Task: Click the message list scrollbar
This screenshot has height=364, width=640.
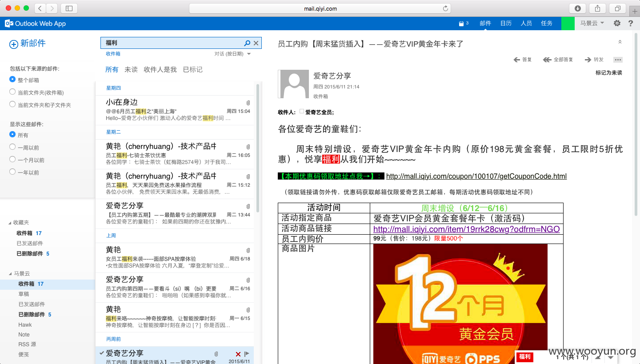Action: (x=257, y=149)
